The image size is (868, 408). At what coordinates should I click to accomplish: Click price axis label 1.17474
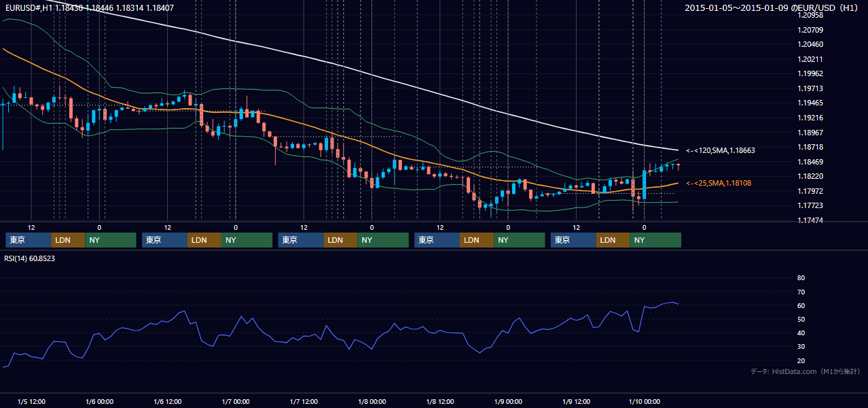point(810,220)
